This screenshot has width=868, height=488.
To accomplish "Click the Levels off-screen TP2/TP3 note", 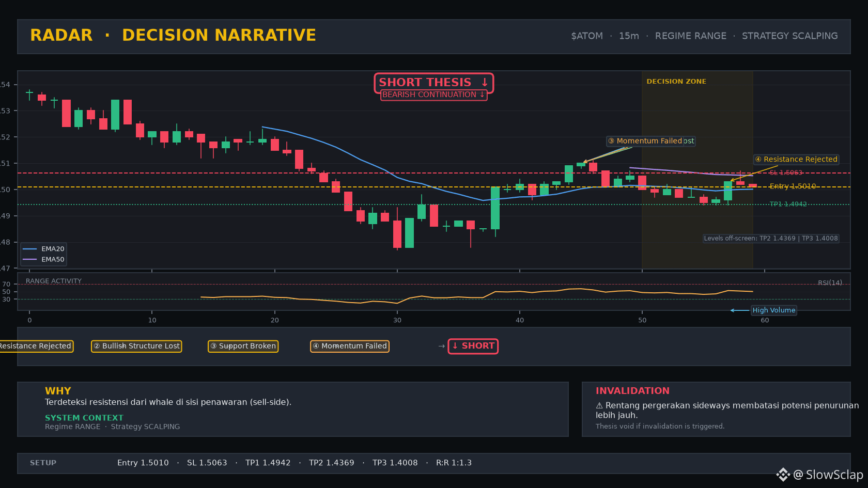I will (771, 239).
